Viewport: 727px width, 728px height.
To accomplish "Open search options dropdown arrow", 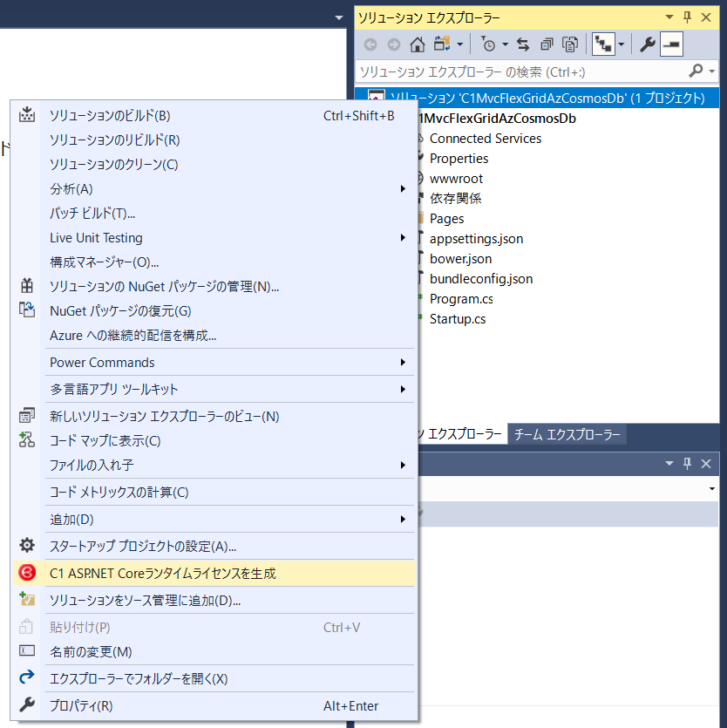I will click(711, 71).
